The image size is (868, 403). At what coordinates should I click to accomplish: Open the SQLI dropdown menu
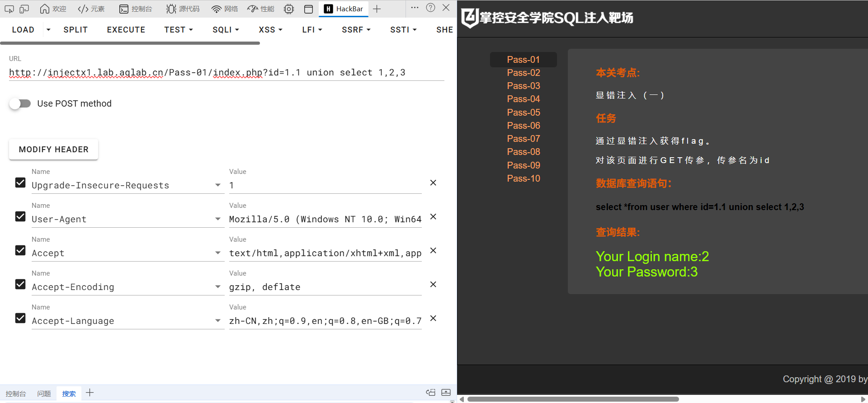pos(226,29)
